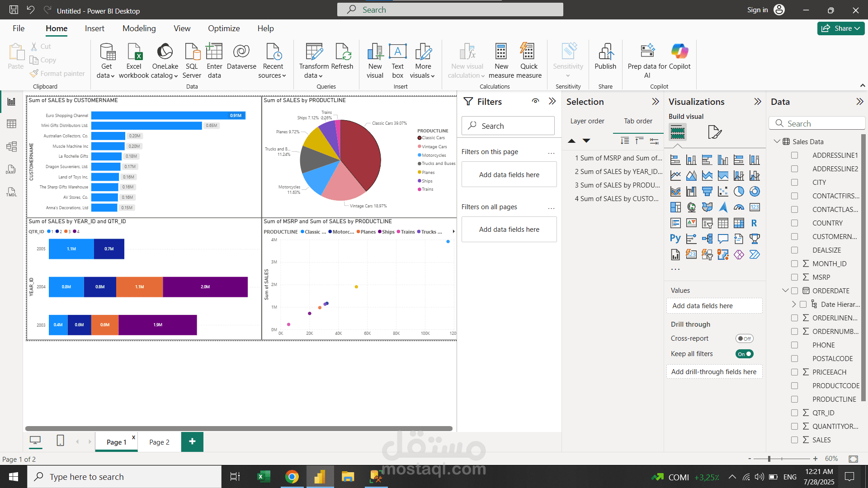The height and width of the screenshot is (488, 868).
Task: Toggle the Cross-report switch
Action: coord(744,338)
